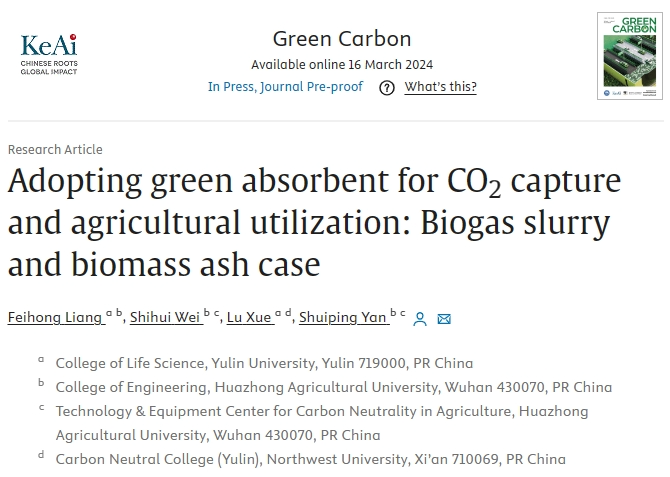Open author Shuiping Yan's details
Viewport: 670px width, 477px height.
(x=343, y=317)
